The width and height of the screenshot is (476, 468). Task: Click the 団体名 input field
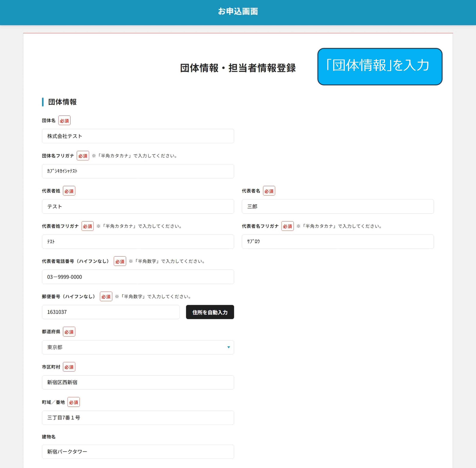[138, 136]
